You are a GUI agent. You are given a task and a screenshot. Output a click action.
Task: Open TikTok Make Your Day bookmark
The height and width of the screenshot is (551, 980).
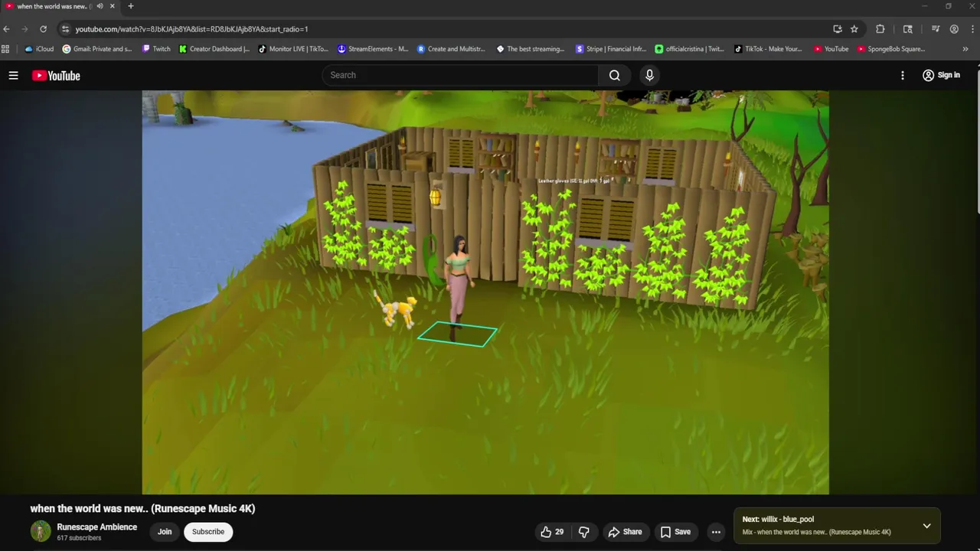[769, 49]
